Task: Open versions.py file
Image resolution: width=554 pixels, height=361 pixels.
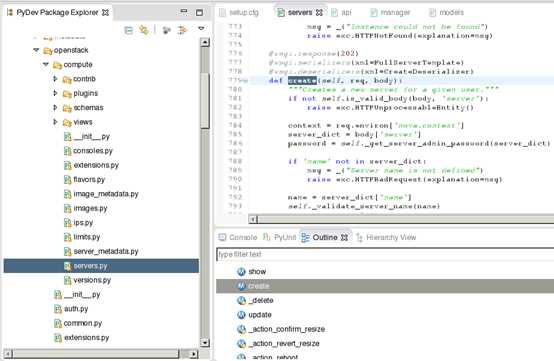Action: [x=87, y=280]
